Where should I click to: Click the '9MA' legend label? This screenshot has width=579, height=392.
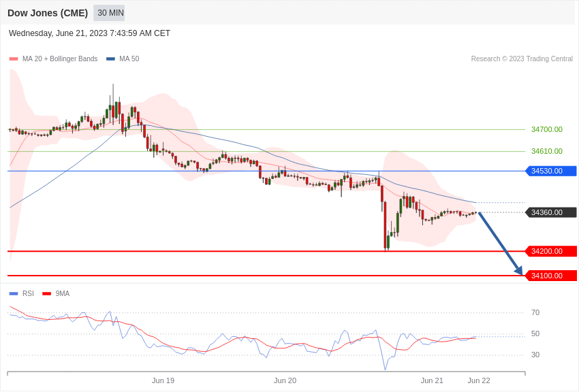point(63,293)
